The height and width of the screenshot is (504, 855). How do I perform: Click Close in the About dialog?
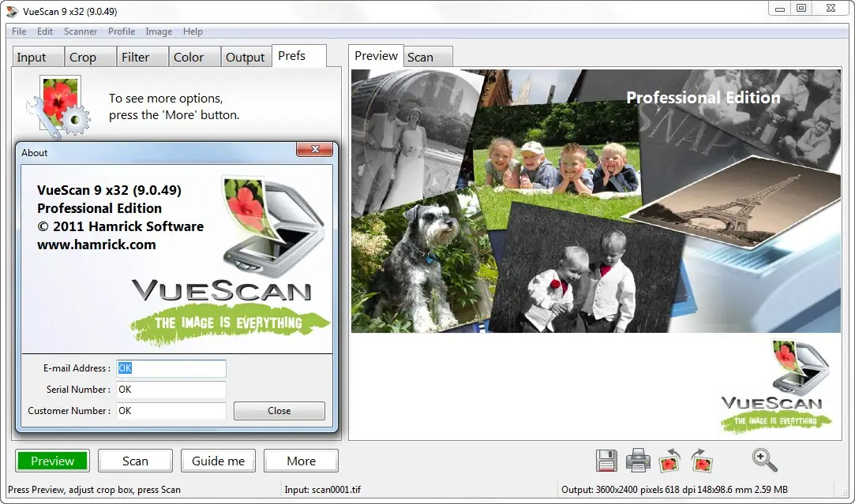pyautogui.click(x=279, y=411)
